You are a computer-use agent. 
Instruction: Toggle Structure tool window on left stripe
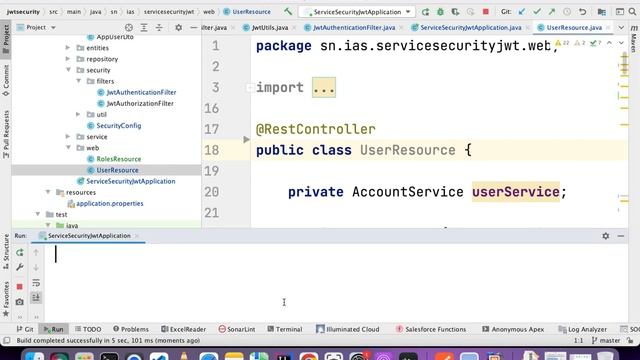[6, 251]
